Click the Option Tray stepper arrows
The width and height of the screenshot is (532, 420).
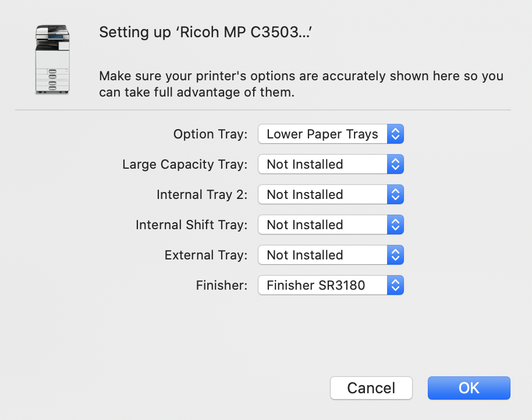(x=395, y=134)
